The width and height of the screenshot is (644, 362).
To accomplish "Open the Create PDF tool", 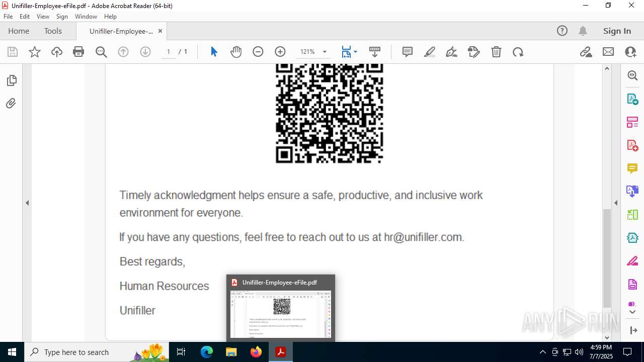I will [x=632, y=145].
